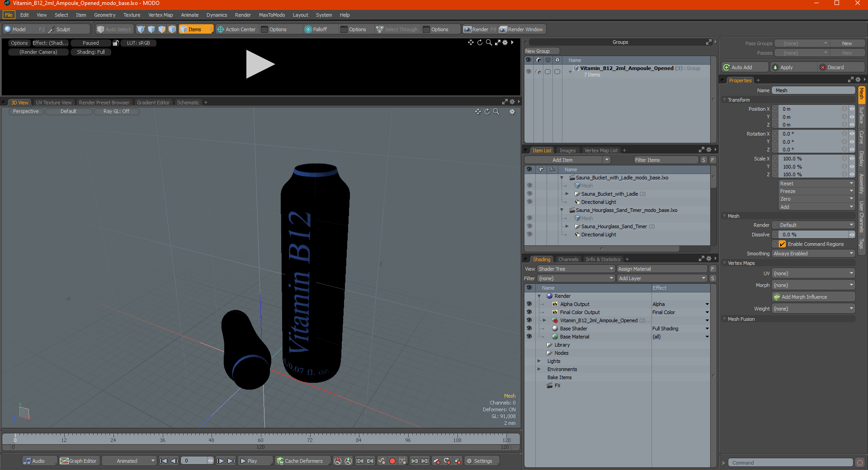The image size is (868, 470).
Task: Toggle visibility of Base Material
Action: tap(529, 337)
